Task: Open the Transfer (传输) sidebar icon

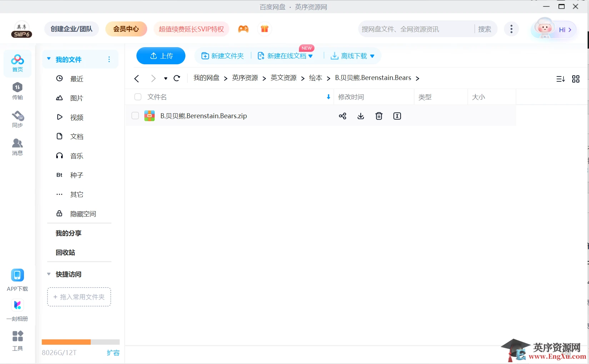Action: tap(17, 91)
